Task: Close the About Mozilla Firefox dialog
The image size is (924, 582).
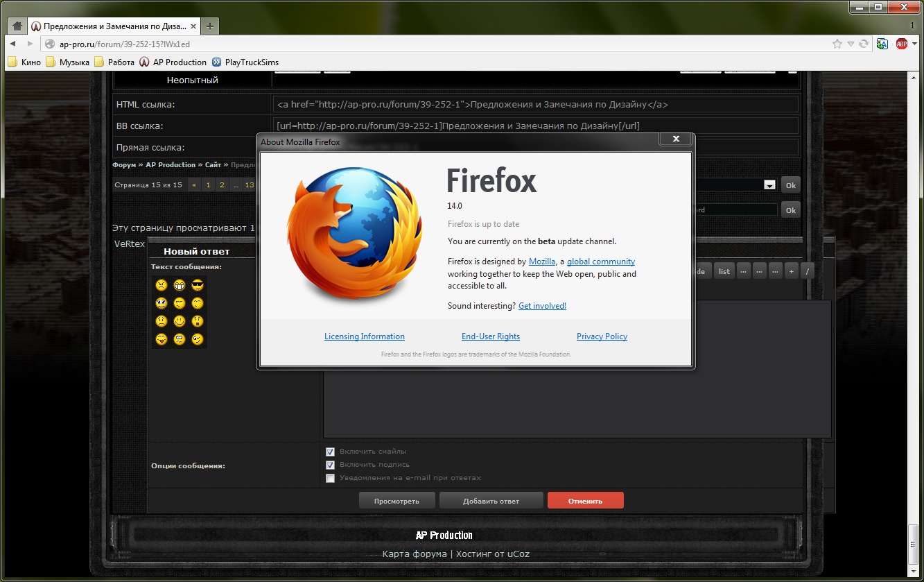Action: pos(675,139)
